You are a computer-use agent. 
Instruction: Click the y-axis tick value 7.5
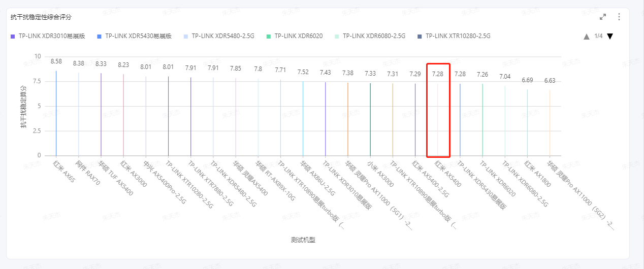click(x=37, y=81)
